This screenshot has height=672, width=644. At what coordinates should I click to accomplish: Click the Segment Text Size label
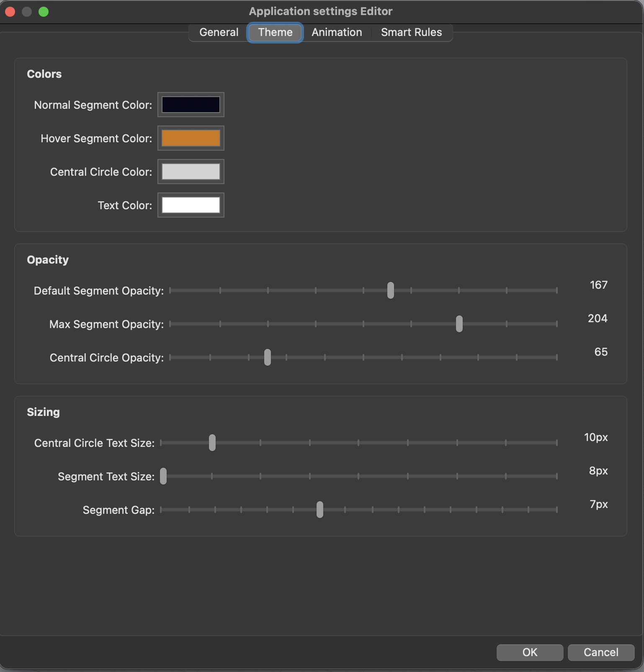(106, 477)
